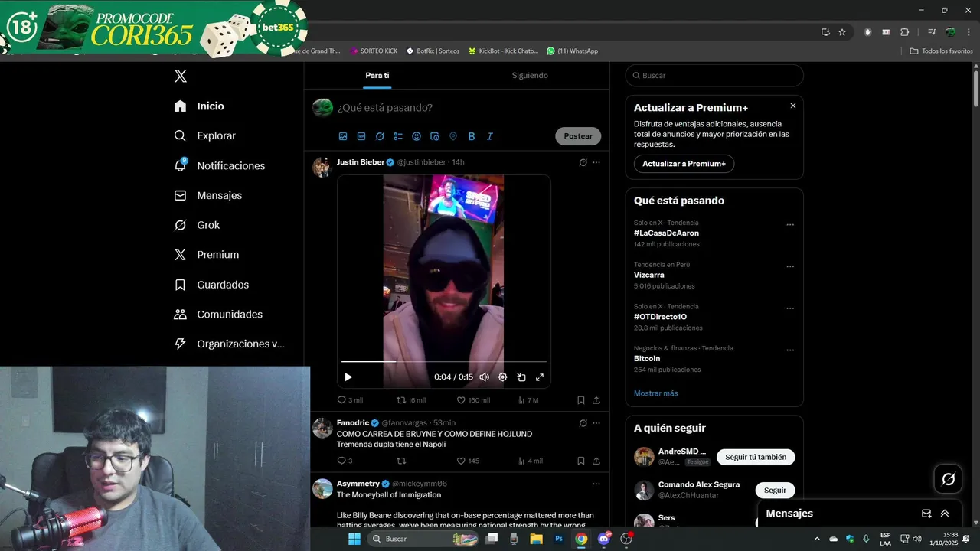Switch to the Siguiendo tab
The height and width of the screenshot is (551, 980).
(530, 76)
